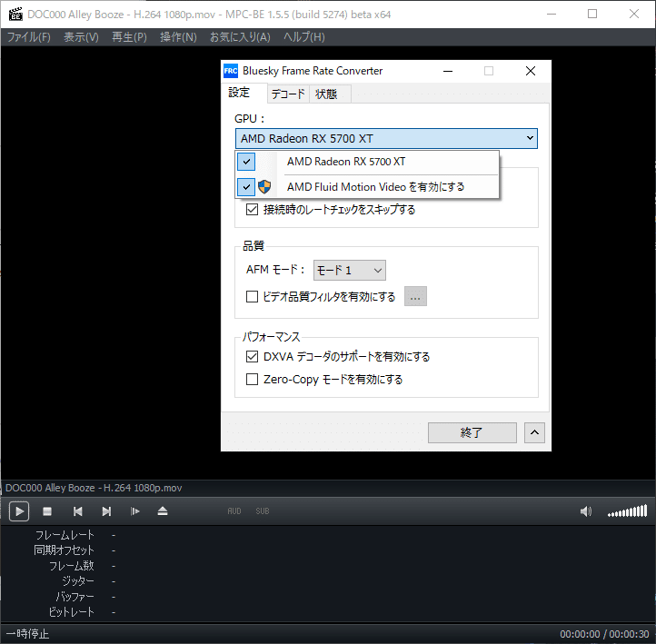Screen dimensions: 656x644
Task: Open the 表示(V) menu
Action: pyautogui.click(x=81, y=37)
